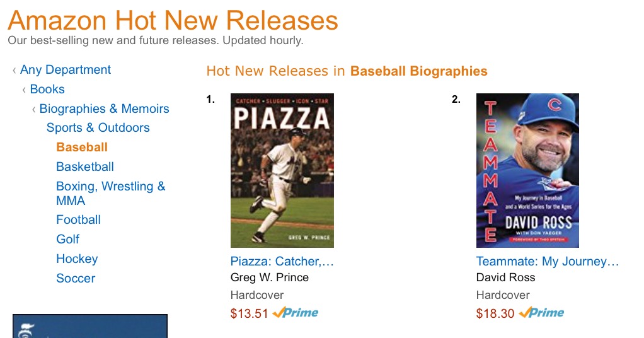Go to Any Department
The image size is (644, 338).
click(x=66, y=70)
